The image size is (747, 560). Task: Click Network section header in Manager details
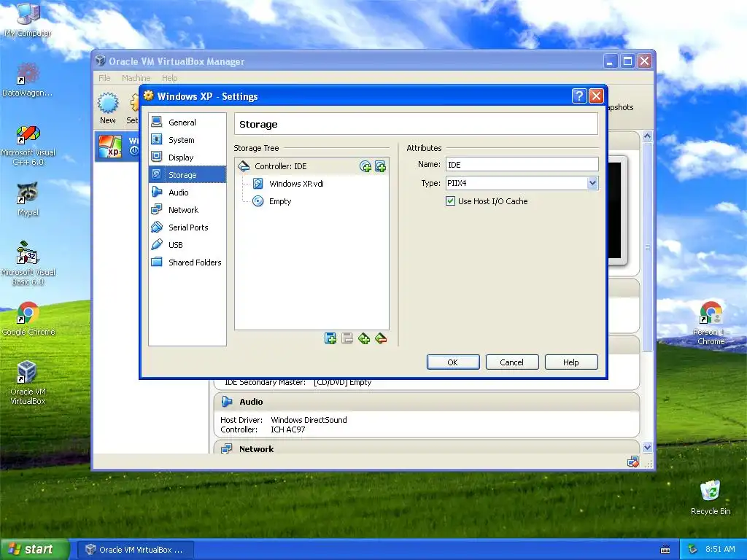pyautogui.click(x=426, y=448)
